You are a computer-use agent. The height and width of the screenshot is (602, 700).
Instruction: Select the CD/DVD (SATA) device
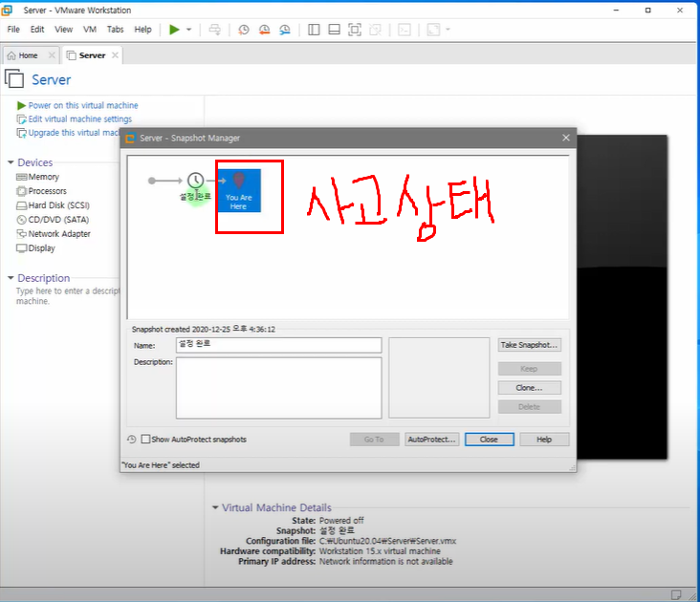[x=58, y=220]
